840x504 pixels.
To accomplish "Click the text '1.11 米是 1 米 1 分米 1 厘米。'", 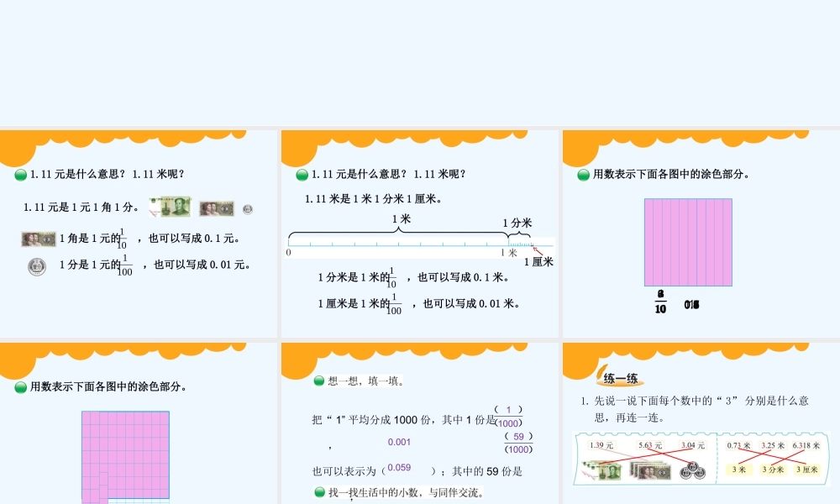I will point(374,199).
